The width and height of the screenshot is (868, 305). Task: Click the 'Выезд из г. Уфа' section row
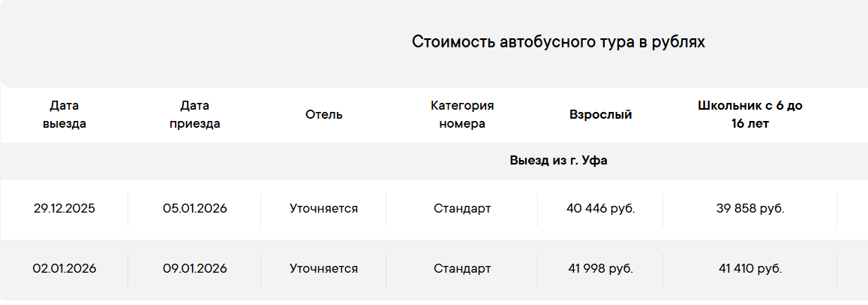(x=558, y=161)
